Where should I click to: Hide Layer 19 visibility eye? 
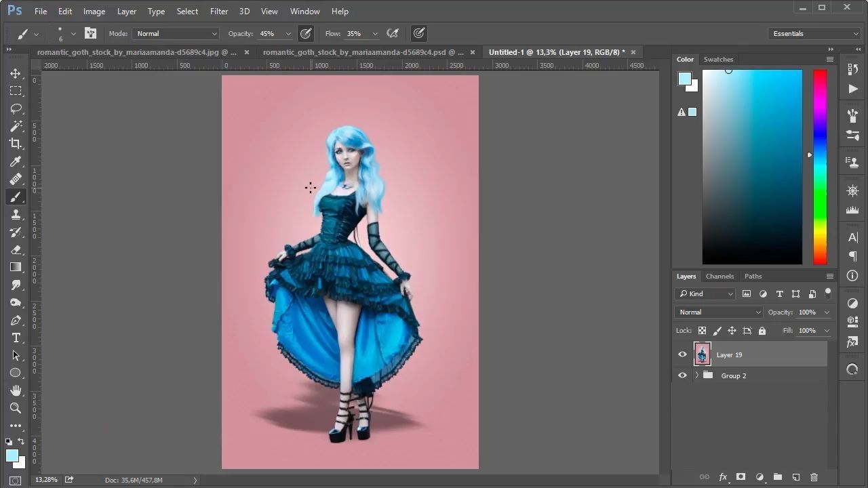(x=682, y=354)
